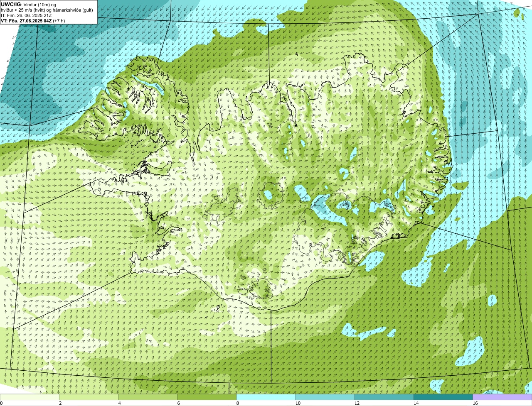Click the 12–14 m/s teal color swatch
The width and height of the screenshot is (532, 406).
point(384,397)
